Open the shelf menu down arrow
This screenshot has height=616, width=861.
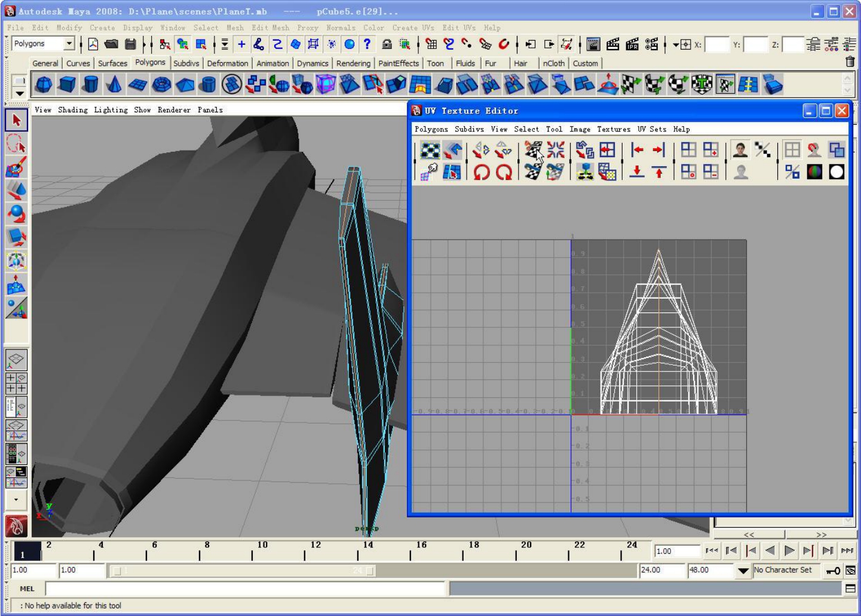[19, 93]
